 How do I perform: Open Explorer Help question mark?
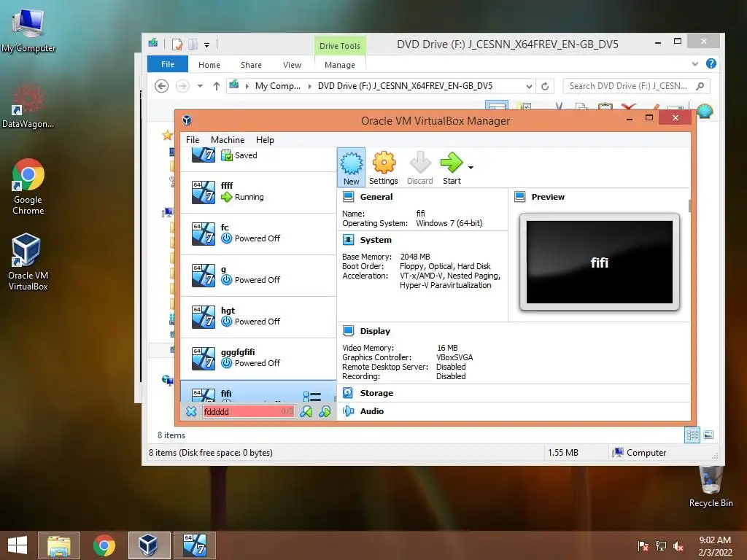click(x=711, y=63)
